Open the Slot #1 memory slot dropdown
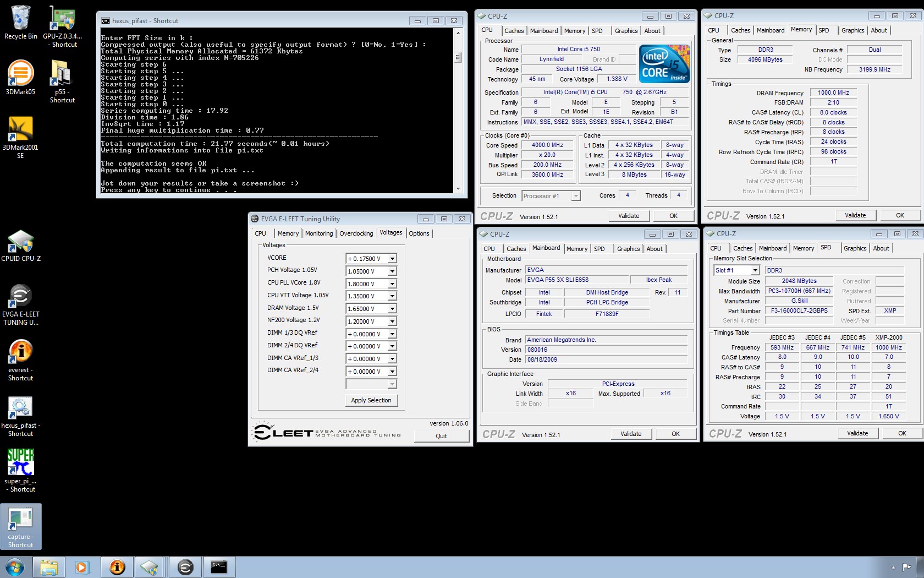The height and width of the screenshot is (578, 924). point(755,270)
